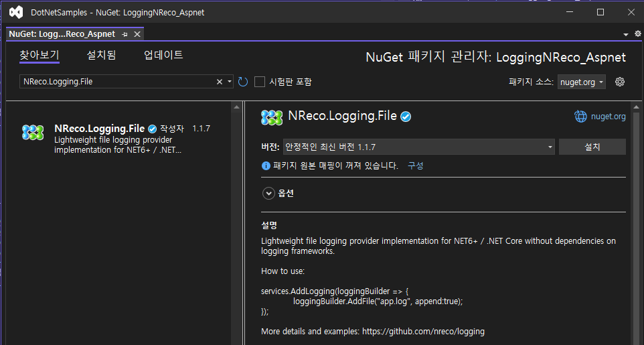Click the Visual Studio logo icon
This screenshot has width=644, height=345.
pyautogui.click(x=16, y=12)
